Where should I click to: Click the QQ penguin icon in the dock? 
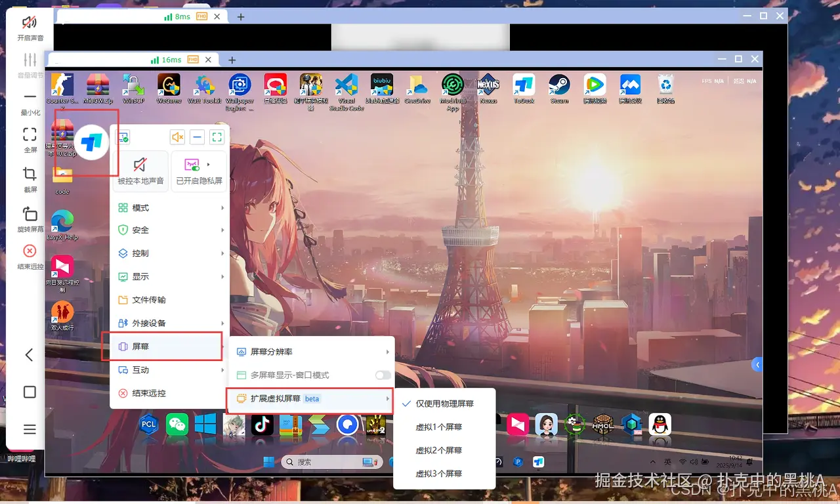[660, 425]
